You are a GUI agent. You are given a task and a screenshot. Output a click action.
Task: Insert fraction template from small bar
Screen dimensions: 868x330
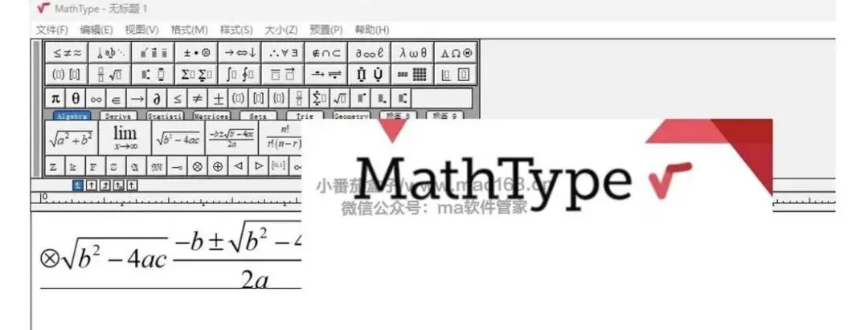(298, 99)
